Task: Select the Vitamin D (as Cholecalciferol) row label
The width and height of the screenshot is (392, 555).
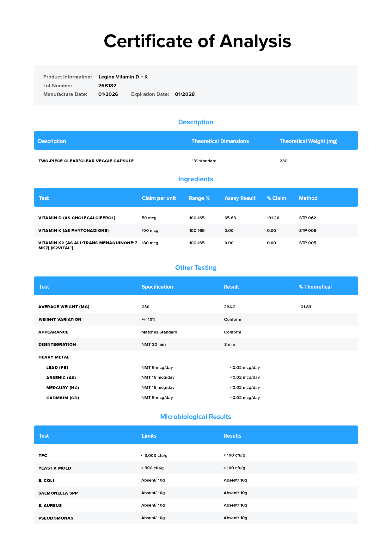Action: [x=77, y=218]
